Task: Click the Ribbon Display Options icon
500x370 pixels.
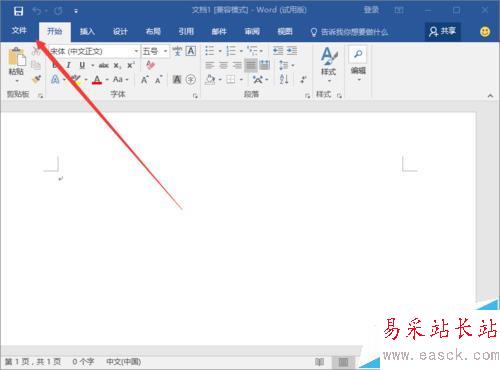Action: [x=399, y=11]
